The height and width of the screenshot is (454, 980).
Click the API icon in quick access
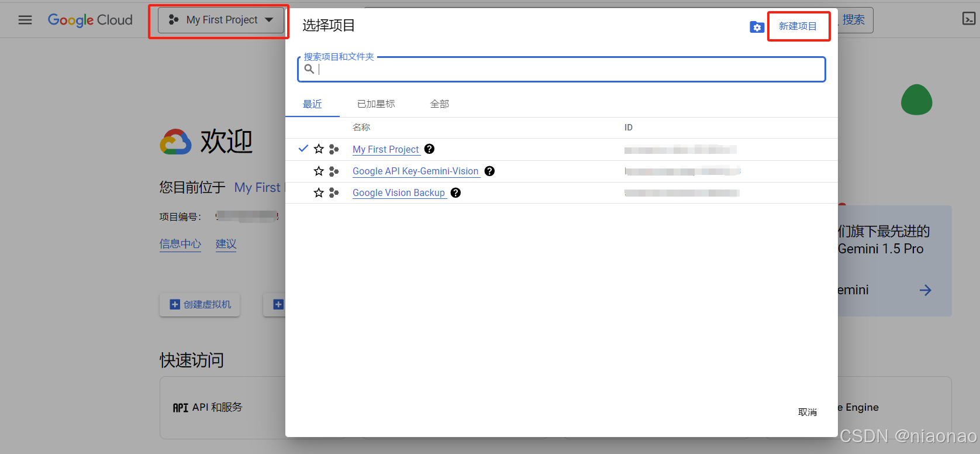[181, 408]
